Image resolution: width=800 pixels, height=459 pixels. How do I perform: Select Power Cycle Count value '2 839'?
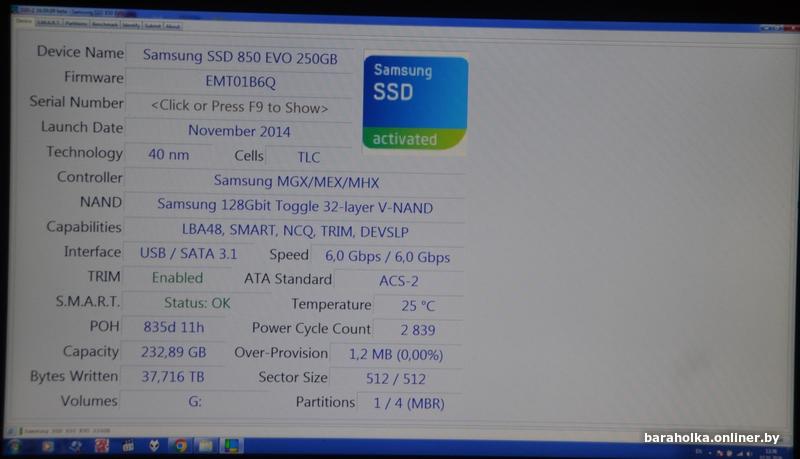(x=417, y=330)
